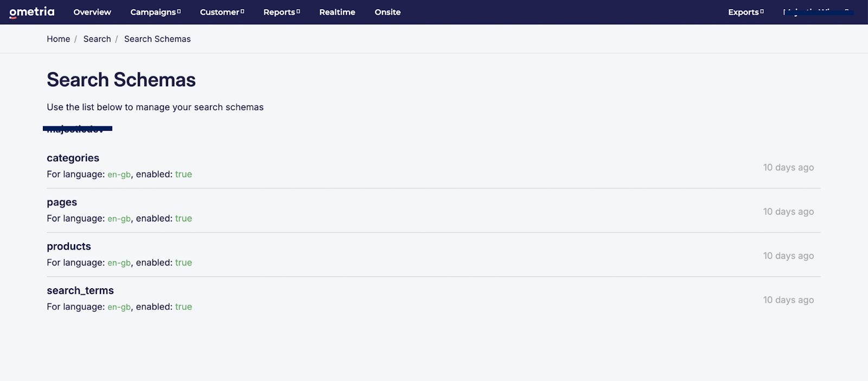Click the Home breadcrumb link

point(58,39)
